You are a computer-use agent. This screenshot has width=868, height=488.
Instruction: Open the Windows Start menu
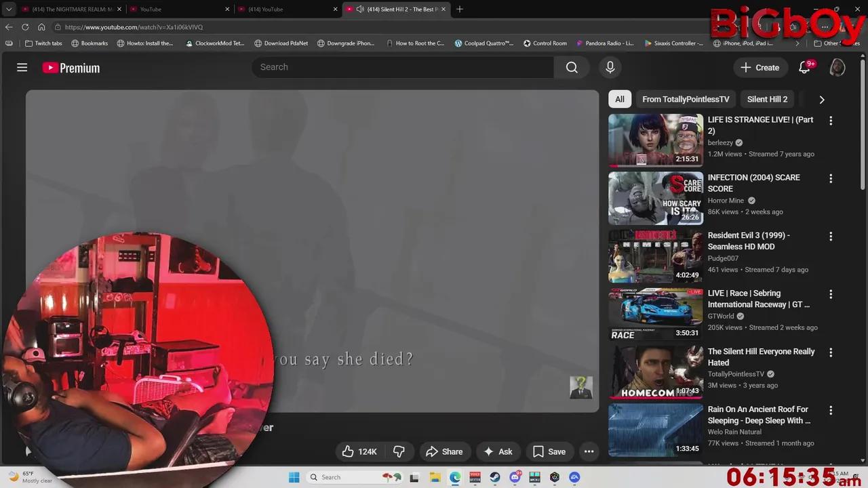point(294,477)
